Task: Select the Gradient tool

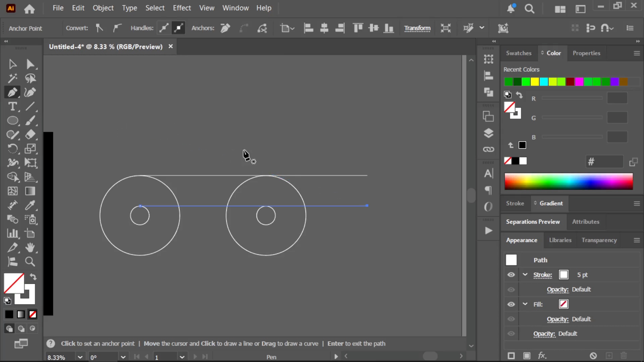Action: 30,191
